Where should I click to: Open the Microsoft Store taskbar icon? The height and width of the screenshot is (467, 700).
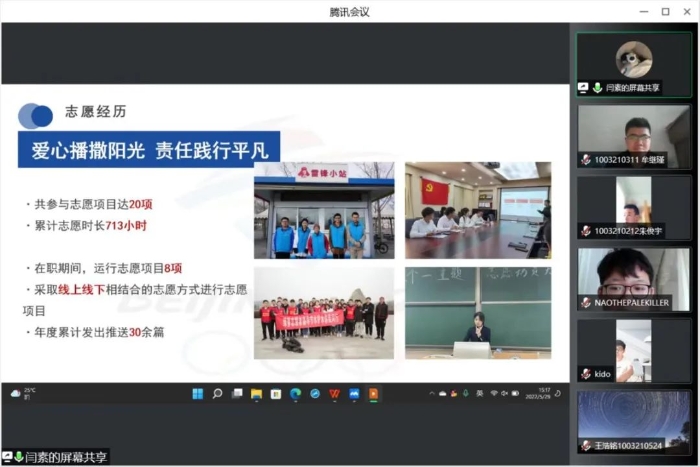click(x=276, y=394)
